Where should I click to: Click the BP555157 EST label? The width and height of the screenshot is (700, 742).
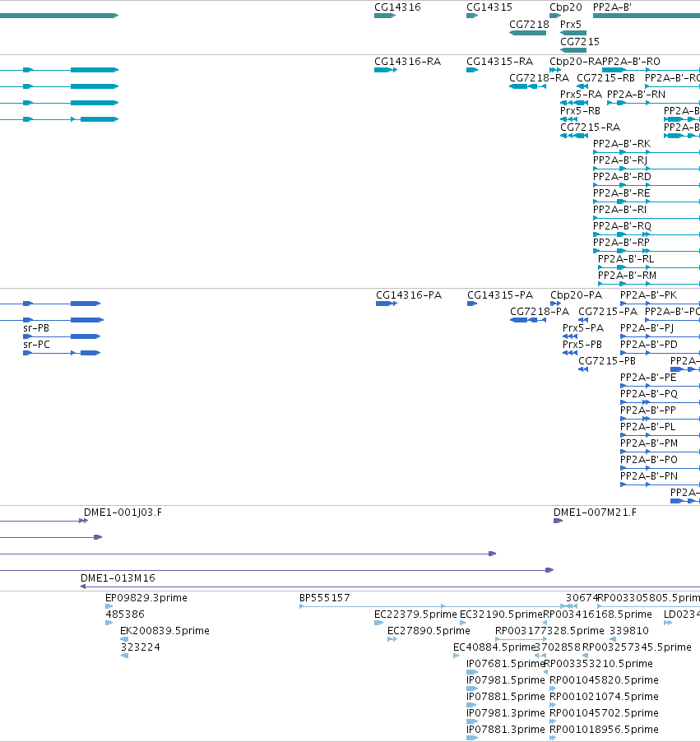[325, 598]
